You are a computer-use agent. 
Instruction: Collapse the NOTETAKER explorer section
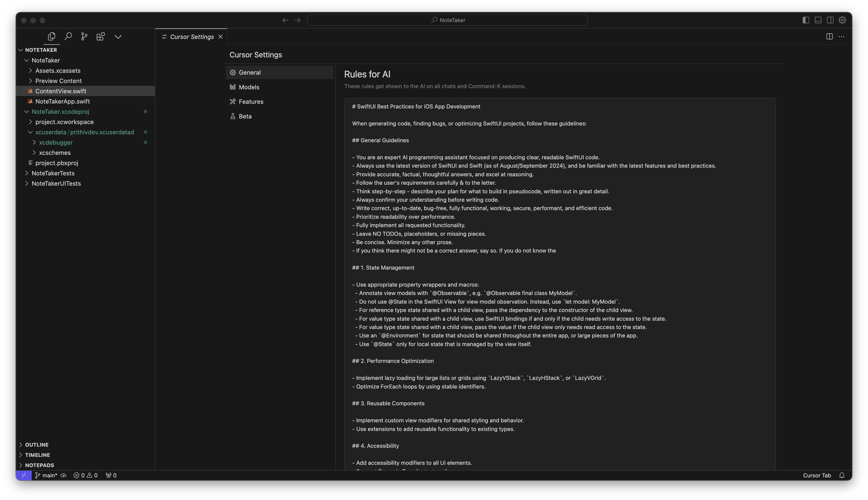85,50
